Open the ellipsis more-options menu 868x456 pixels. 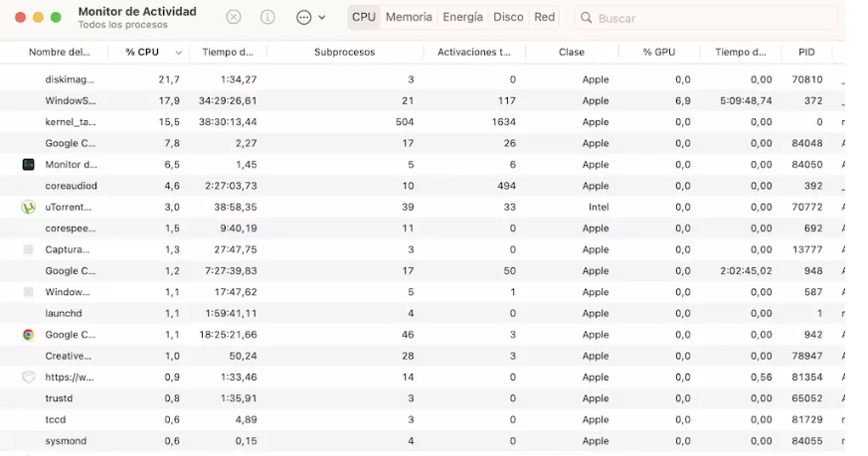pyautogui.click(x=304, y=18)
